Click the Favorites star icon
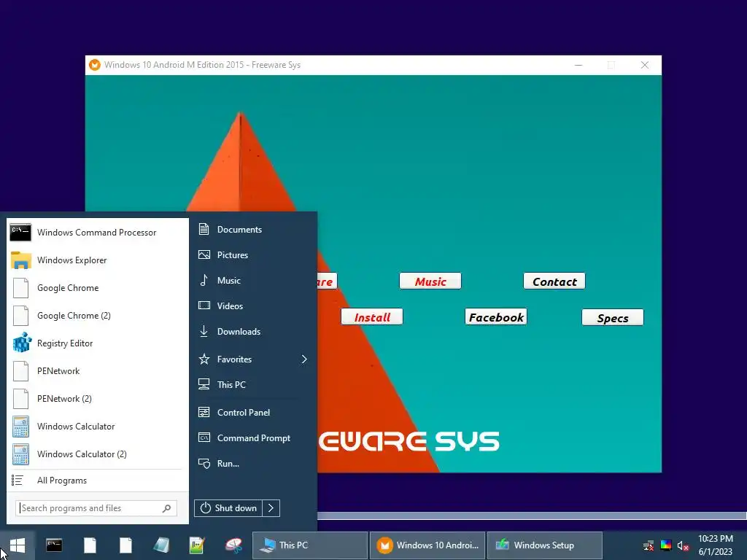This screenshot has width=747, height=560. (x=204, y=359)
